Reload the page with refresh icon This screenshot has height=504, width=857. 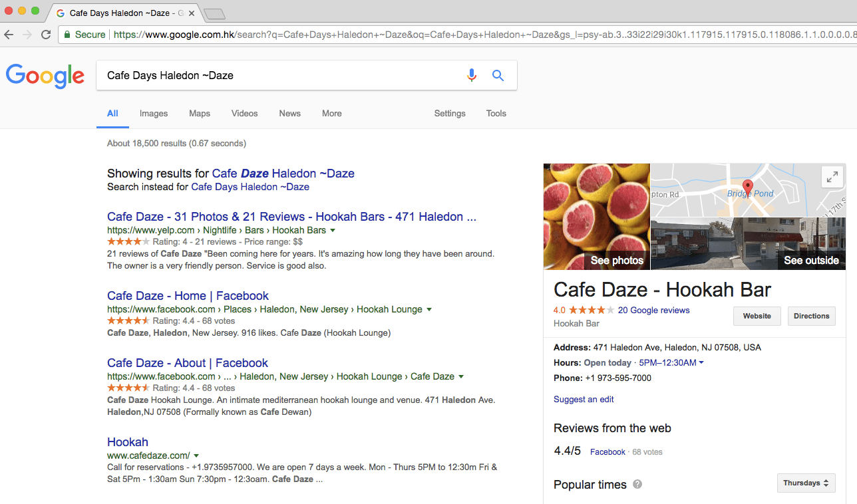tap(46, 35)
